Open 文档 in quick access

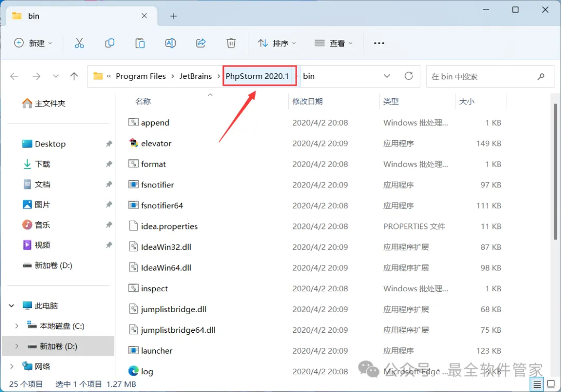37,184
